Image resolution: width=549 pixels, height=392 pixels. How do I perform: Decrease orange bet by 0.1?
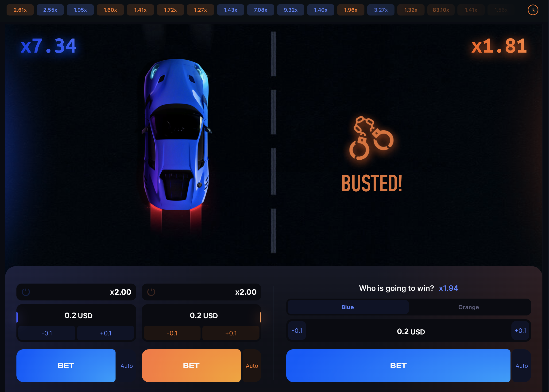point(172,333)
